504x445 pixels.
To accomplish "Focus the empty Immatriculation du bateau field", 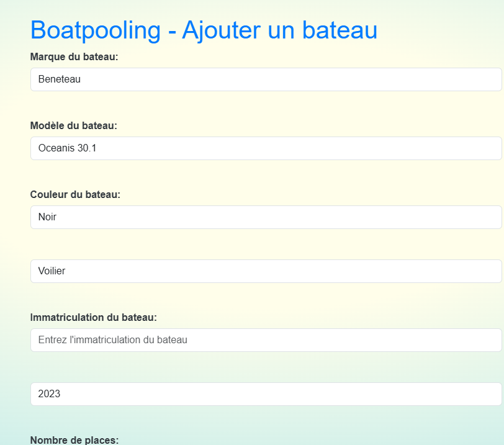I will coord(266,340).
